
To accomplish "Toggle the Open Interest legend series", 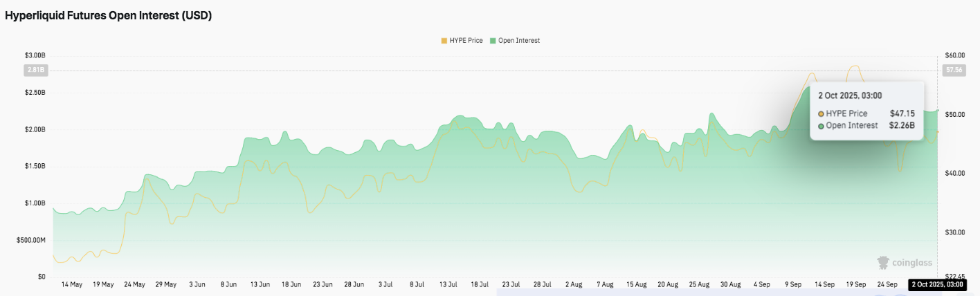I will (514, 41).
